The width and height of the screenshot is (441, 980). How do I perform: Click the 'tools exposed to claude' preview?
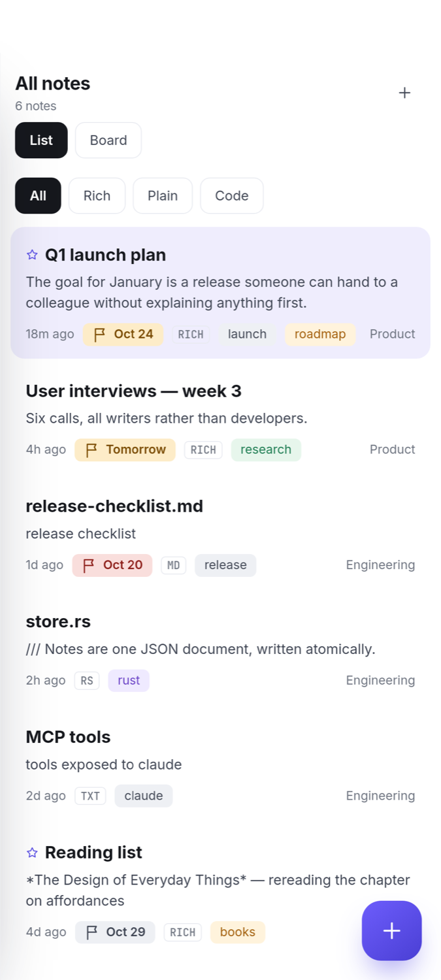pyautogui.click(x=104, y=764)
